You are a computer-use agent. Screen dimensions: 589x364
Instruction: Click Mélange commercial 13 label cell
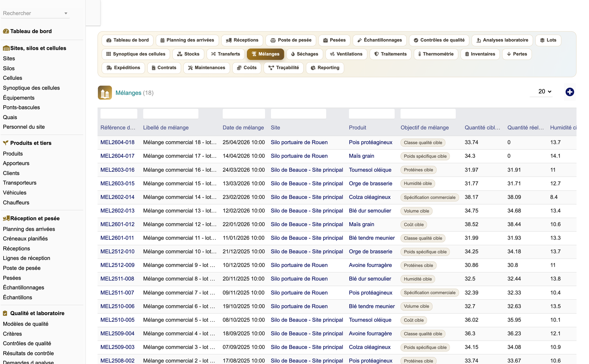[x=180, y=211]
